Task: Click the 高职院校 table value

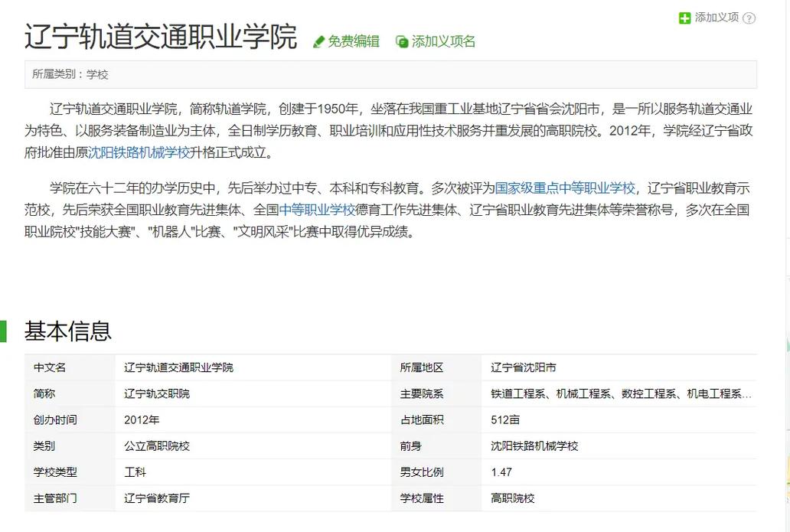Action: click(512, 499)
